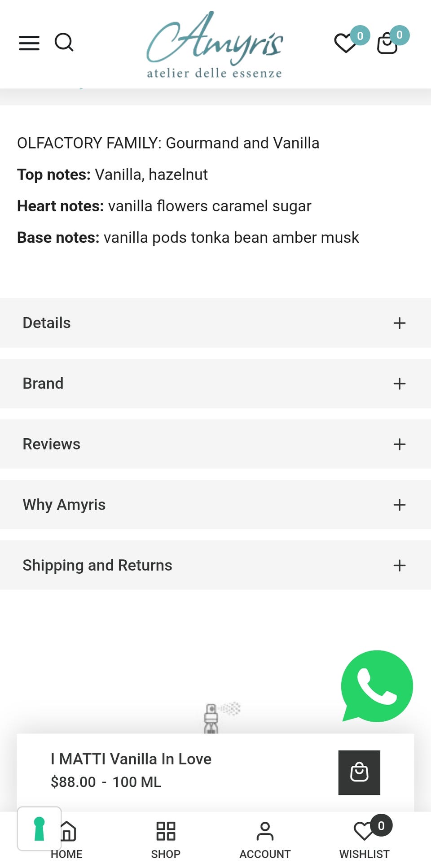The width and height of the screenshot is (431, 868).
Task: Expand the Why Amyris section
Action: (x=215, y=505)
